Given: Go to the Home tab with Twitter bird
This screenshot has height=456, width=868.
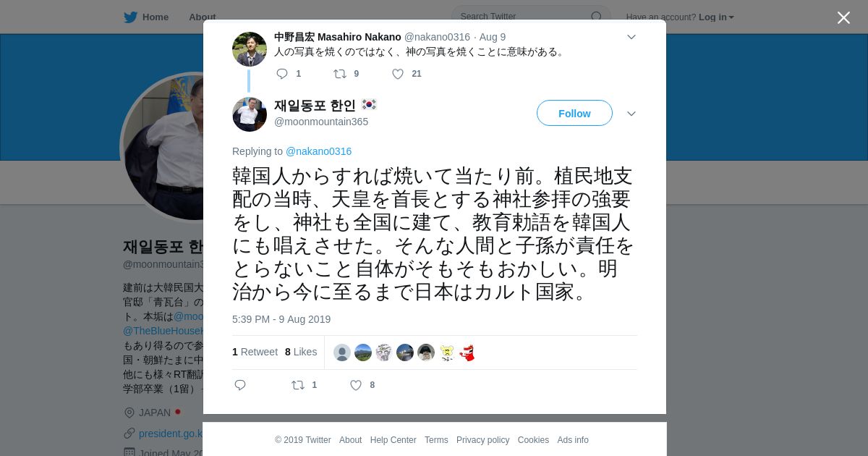Looking at the screenshot, I should click(x=146, y=17).
